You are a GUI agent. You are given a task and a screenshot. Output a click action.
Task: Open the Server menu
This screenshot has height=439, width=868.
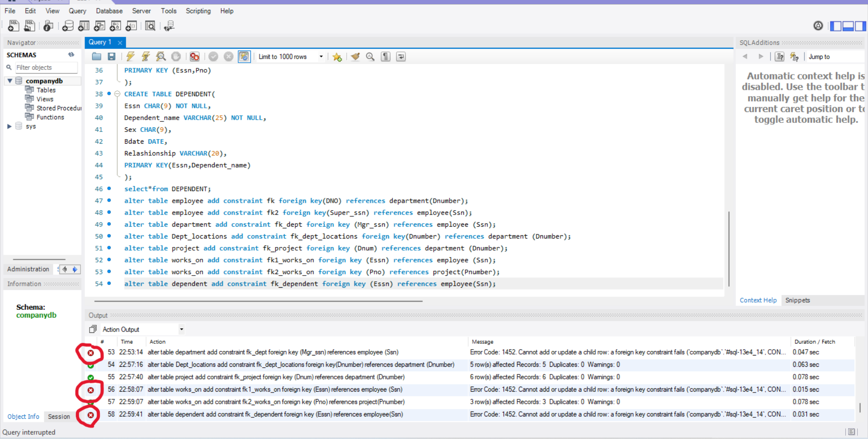pos(141,11)
